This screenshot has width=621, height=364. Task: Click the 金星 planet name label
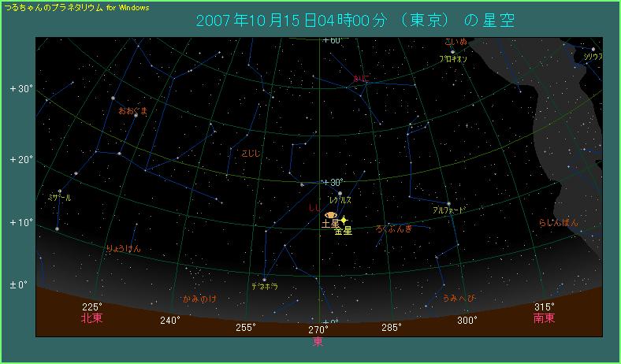pos(344,231)
